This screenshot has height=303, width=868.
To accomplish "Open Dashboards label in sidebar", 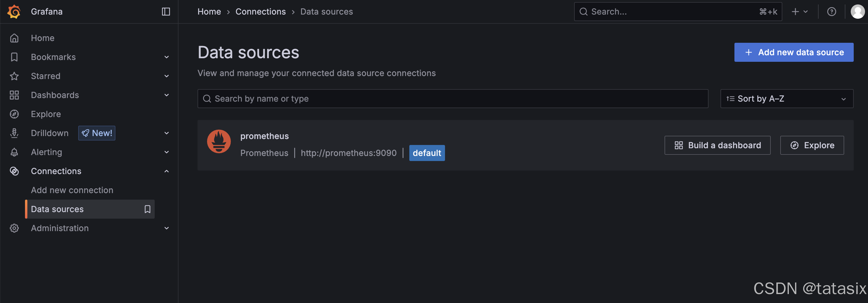I will pos(55,95).
